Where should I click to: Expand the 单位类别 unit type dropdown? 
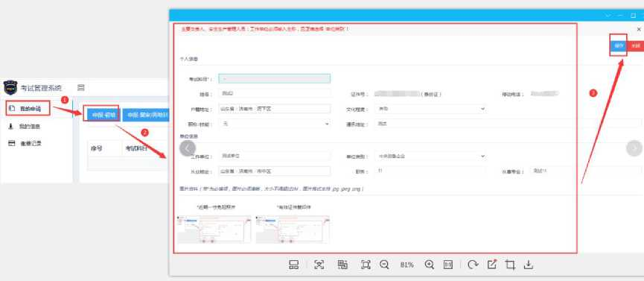pyautogui.click(x=430, y=157)
